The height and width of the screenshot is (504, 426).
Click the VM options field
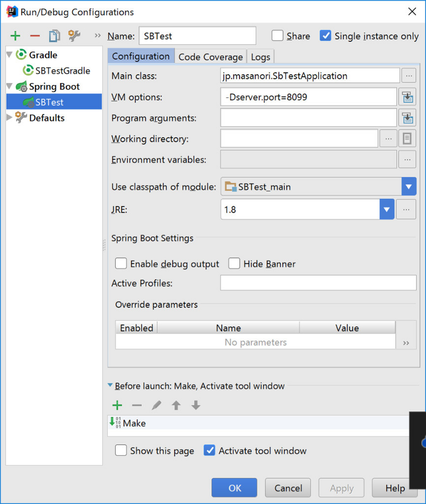coord(309,97)
